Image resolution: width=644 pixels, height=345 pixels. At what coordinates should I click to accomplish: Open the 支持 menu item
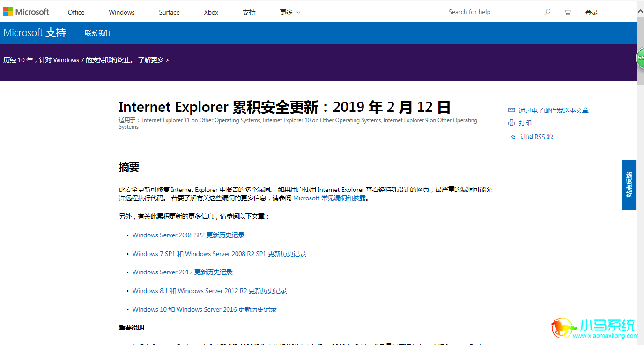click(x=249, y=12)
